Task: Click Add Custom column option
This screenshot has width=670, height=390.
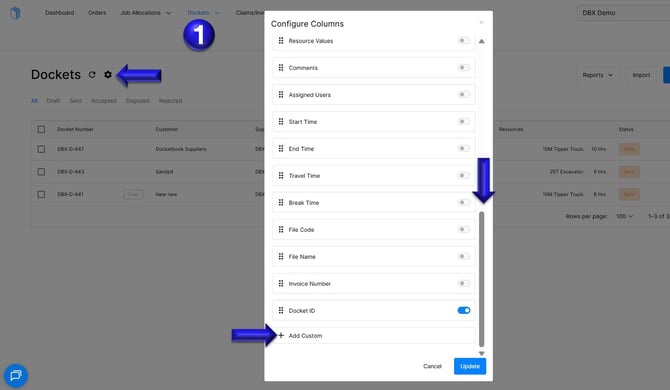Action: click(373, 335)
